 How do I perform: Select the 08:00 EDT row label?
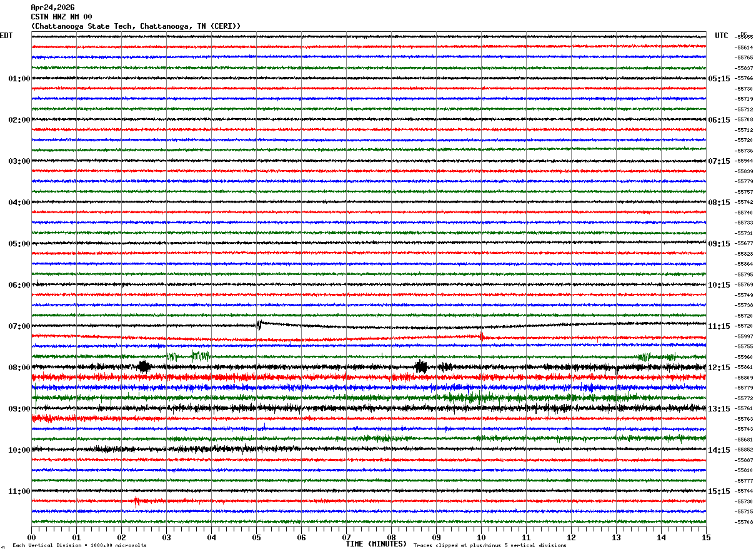click(x=19, y=368)
